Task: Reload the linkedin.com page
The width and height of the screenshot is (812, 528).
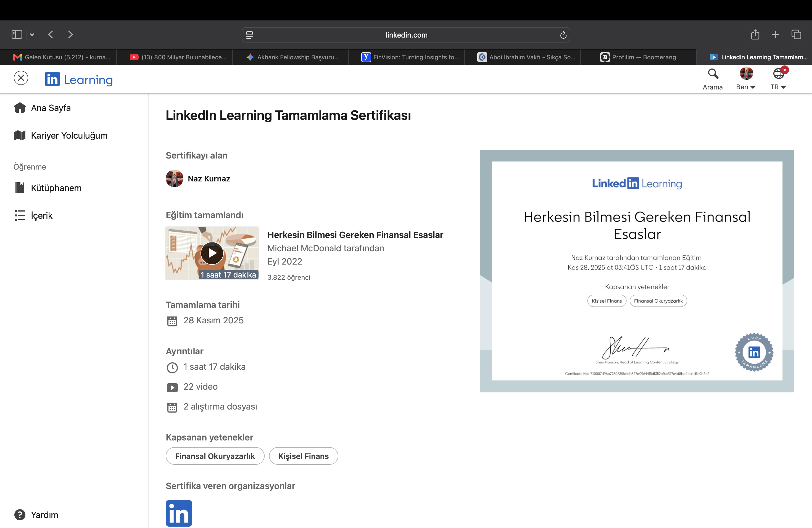Action: tap(563, 35)
